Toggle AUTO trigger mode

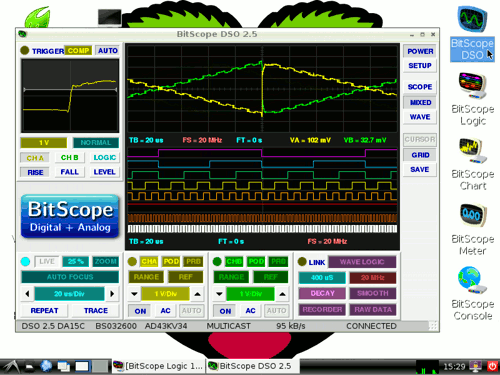(107, 51)
